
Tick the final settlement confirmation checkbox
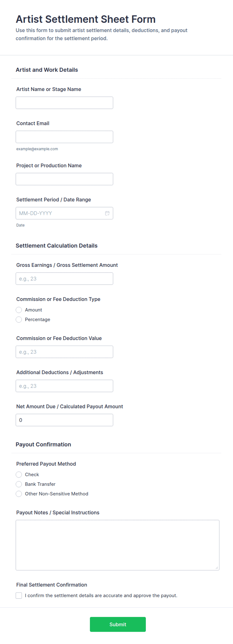point(19,595)
